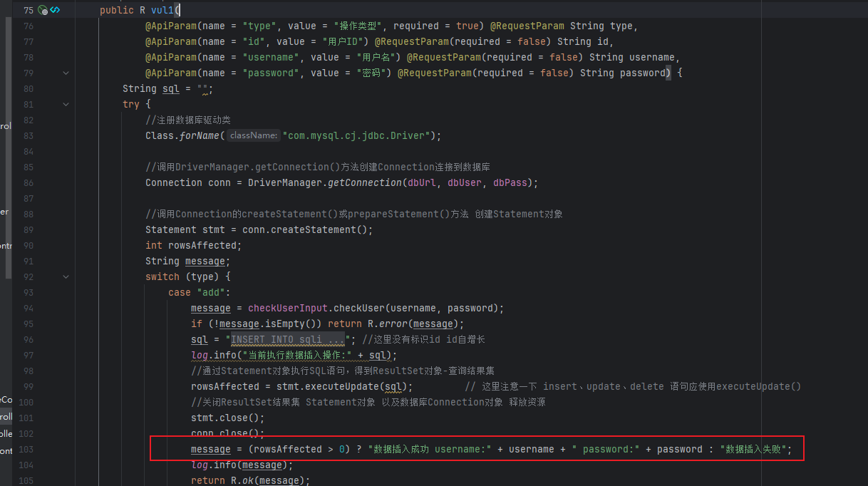Click the comment about DriverManager.getConnection() on line 85
The height and width of the screenshot is (486, 868).
click(x=317, y=167)
